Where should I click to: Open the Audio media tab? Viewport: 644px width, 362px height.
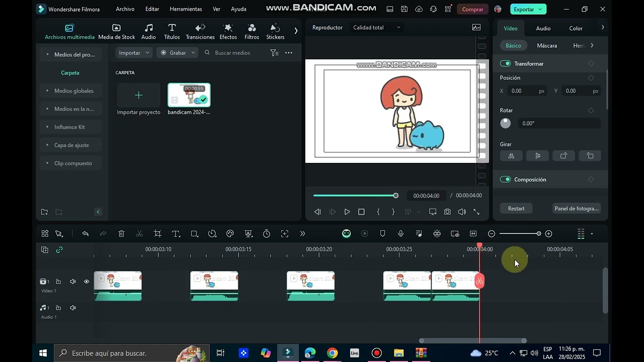tap(148, 32)
